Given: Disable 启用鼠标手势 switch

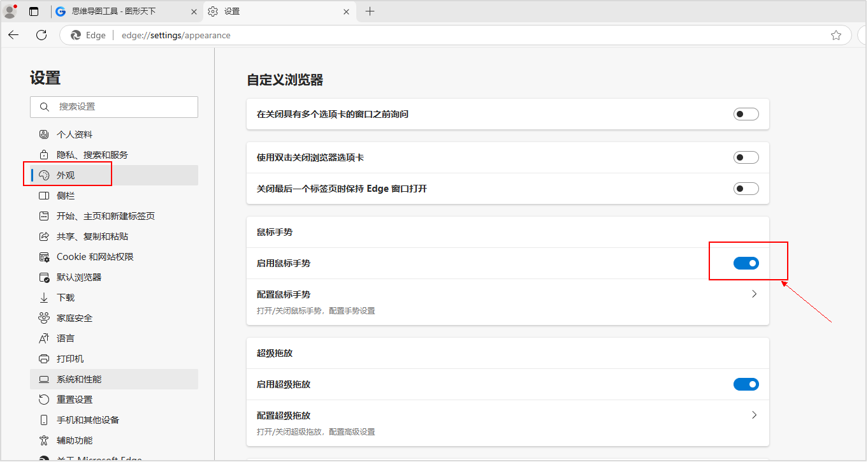Looking at the screenshot, I should 746,263.
